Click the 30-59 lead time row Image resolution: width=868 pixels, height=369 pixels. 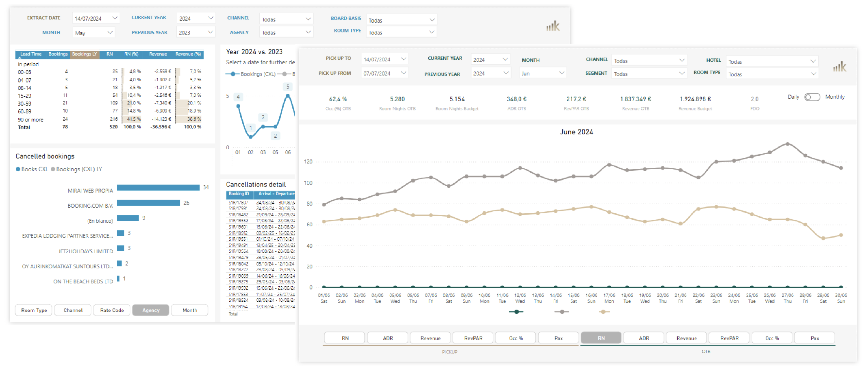click(x=110, y=103)
